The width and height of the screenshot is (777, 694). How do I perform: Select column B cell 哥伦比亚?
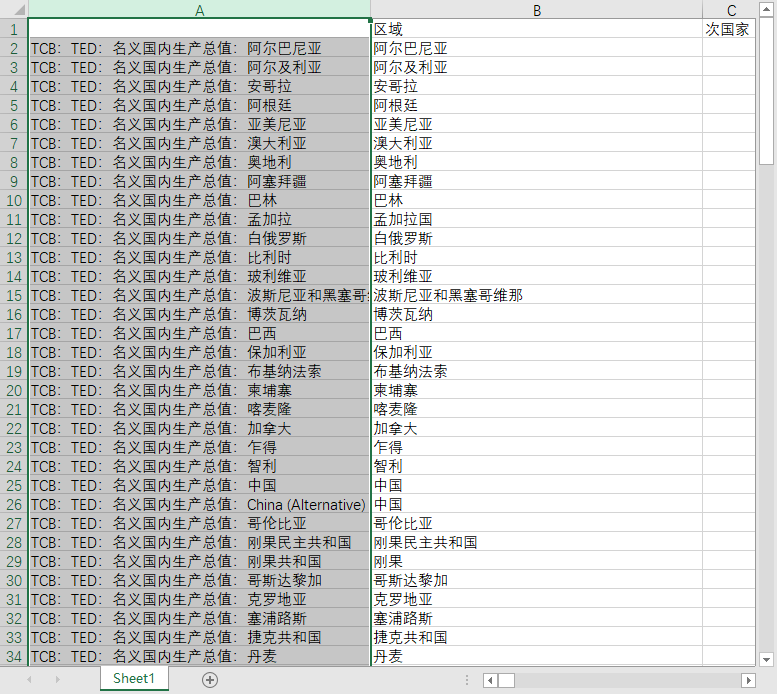537,523
